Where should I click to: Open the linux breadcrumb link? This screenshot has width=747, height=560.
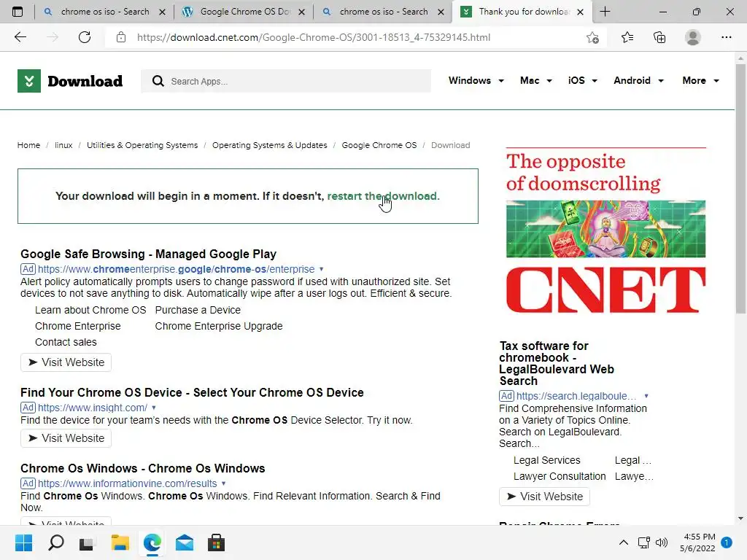[63, 145]
